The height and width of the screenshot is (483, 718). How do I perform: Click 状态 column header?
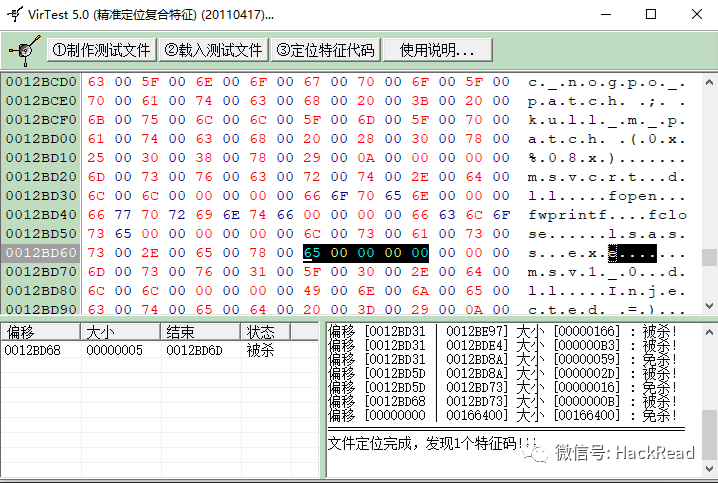click(x=266, y=332)
